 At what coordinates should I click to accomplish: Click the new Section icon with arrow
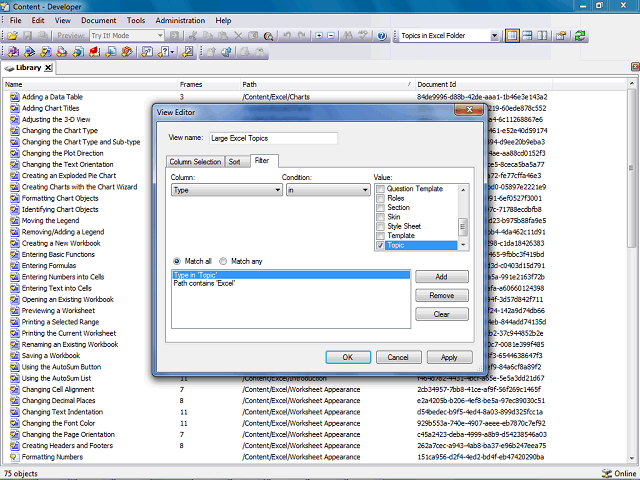coord(29,52)
